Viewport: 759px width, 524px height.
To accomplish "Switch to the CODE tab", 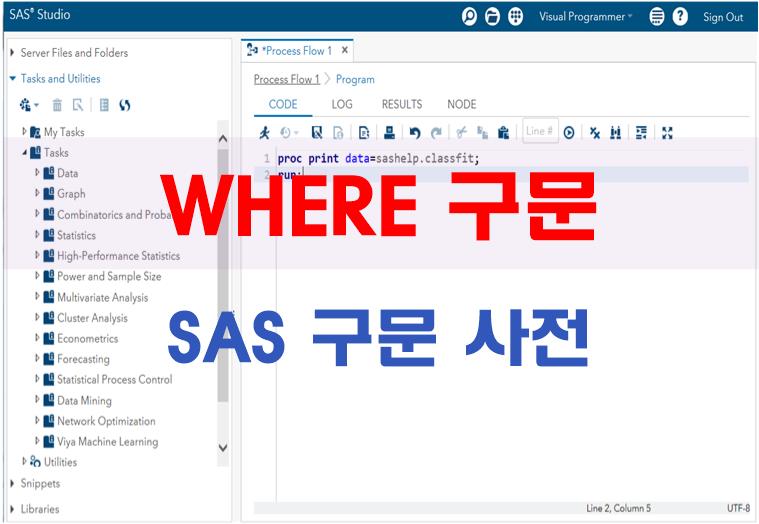I will point(283,104).
